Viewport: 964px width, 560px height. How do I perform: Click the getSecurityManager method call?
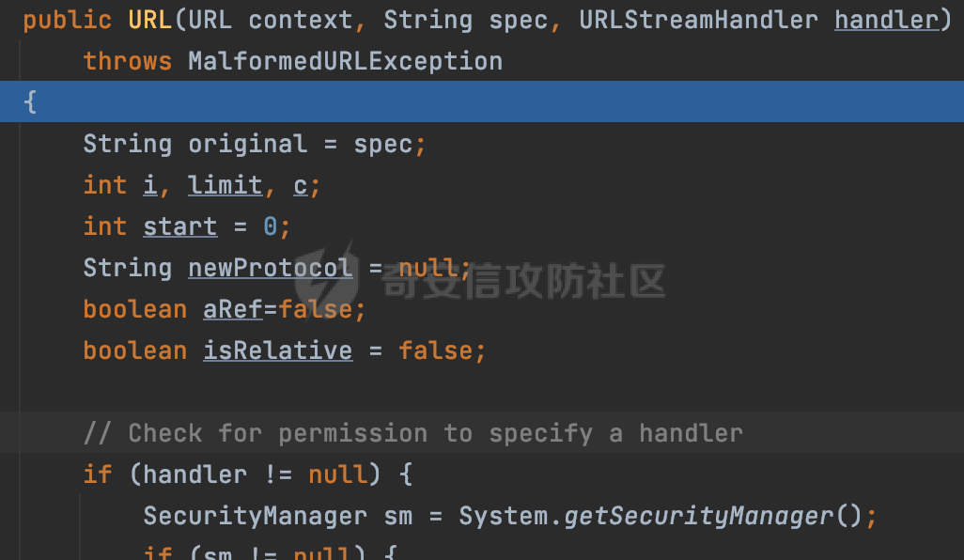[x=698, y=515]
